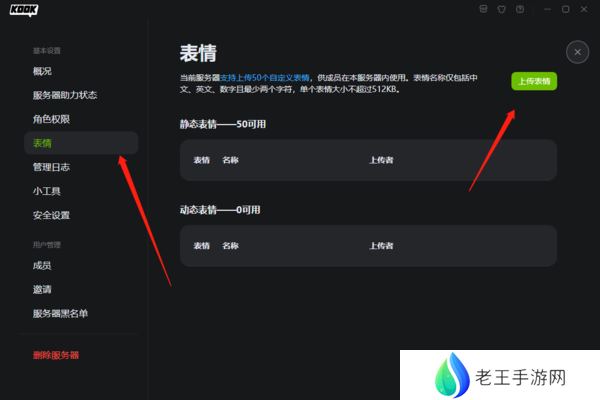Click the 表情 column header in the animated table
The width and height of the screenshot is (600, 400).
[x=202, y=246]
